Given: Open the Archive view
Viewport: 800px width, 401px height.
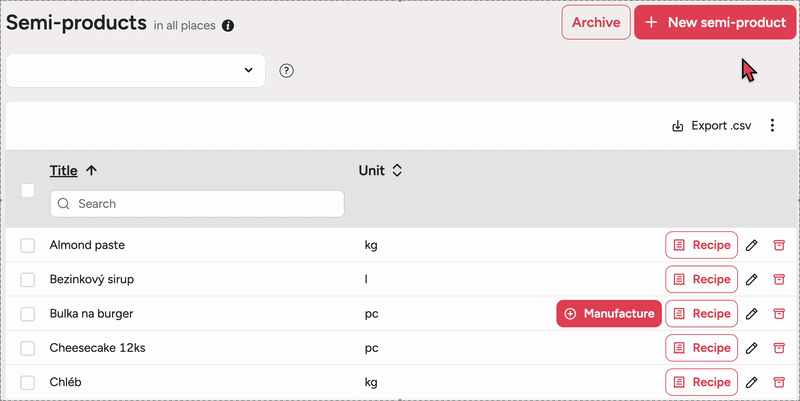Looking at the screenshot, I should click(596, 22).
